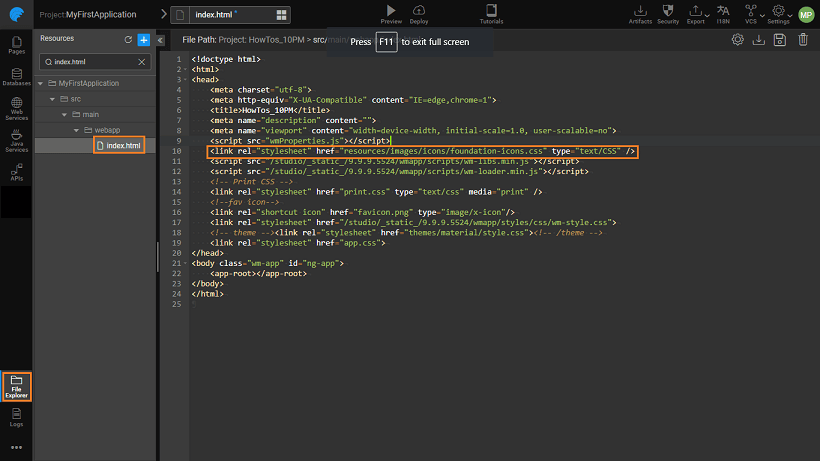Viewport: 820px width, 461px height.
Task: Collapse the MyFirstApplication folder
Action: 41,83
